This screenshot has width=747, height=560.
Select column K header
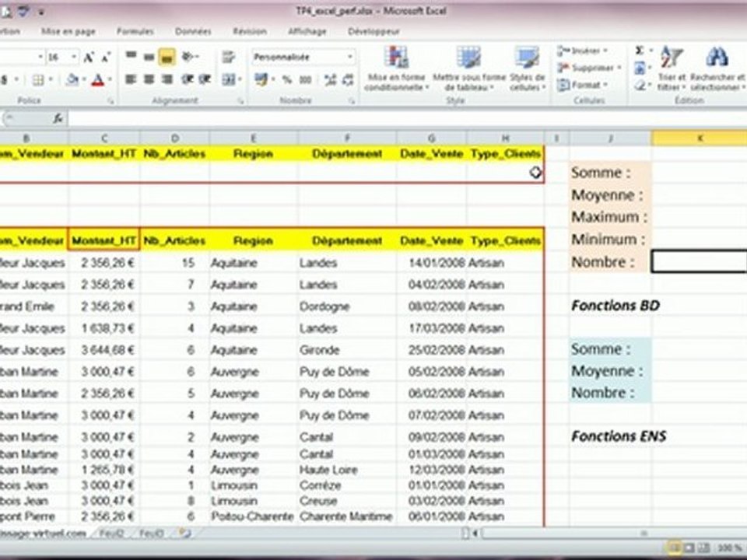click(x=700, y=138)
